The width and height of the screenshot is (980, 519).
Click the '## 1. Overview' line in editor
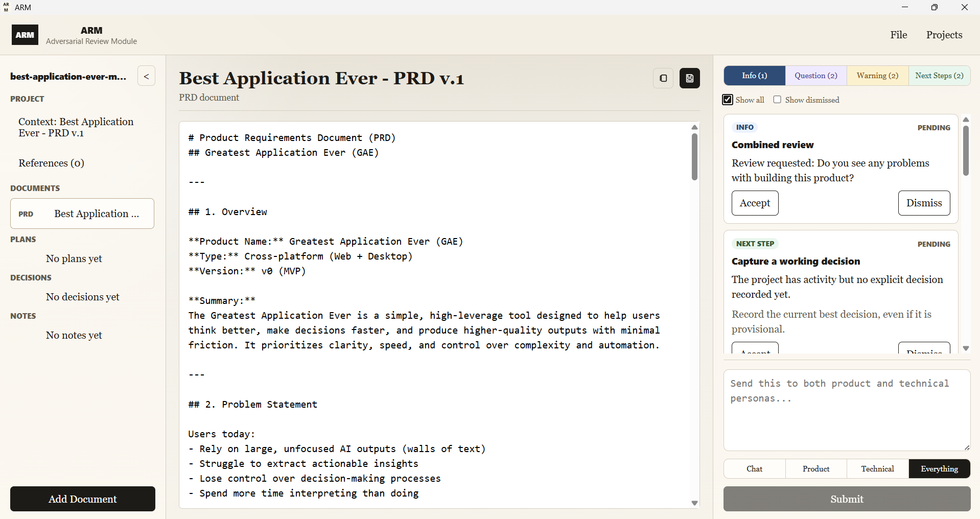[227, 212]
